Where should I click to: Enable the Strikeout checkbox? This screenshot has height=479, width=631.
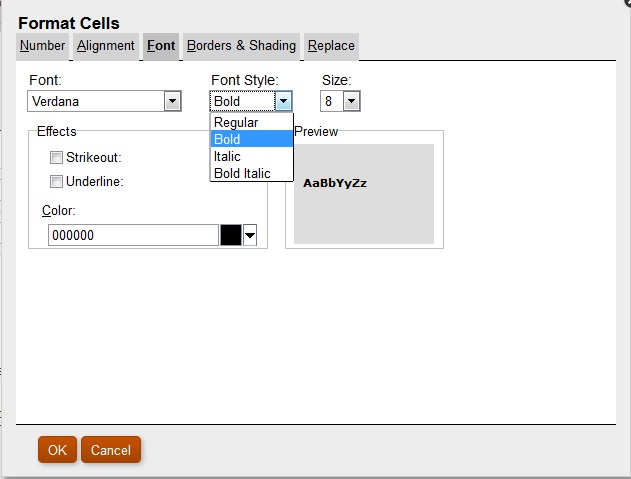[x=56, y=157]
